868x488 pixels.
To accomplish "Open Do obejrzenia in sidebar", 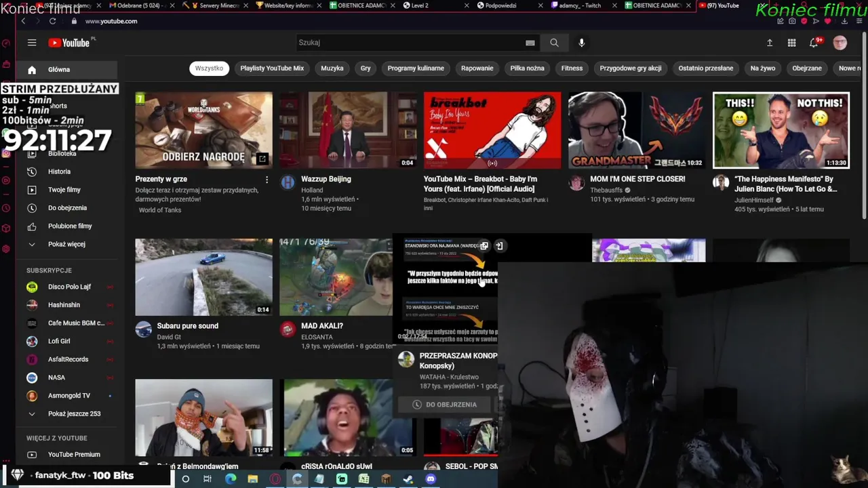I will [x=66, y=208].
